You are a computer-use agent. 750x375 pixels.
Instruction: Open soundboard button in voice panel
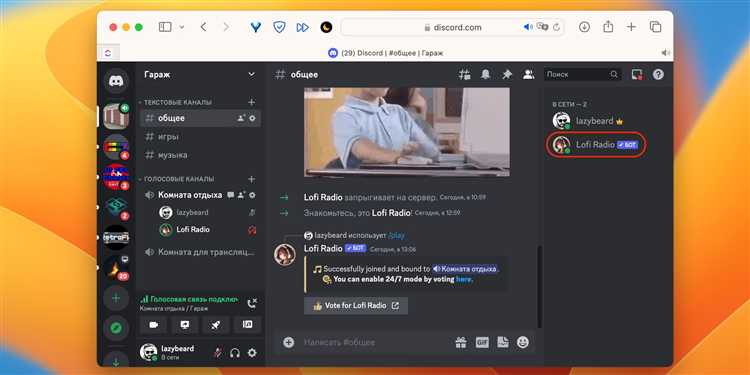[247, 325]
